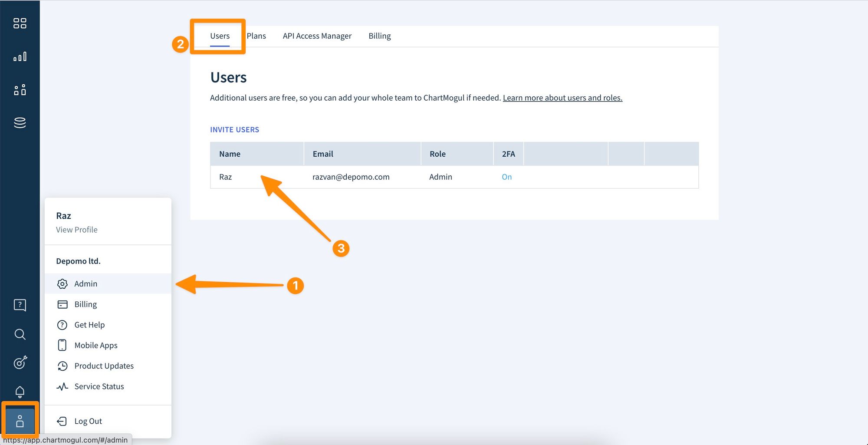Open the API Access Manager tab
Viewport: 868px width, 445px height.
tap(317, 36)
